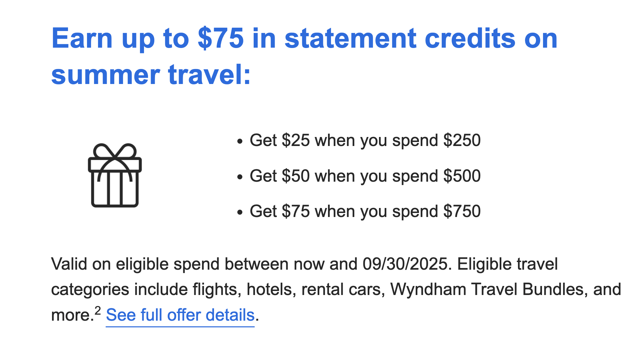Select the Get $50 when you spend $500 line
Viewport: 644px width, 338px height.
(x=365, y=176)
